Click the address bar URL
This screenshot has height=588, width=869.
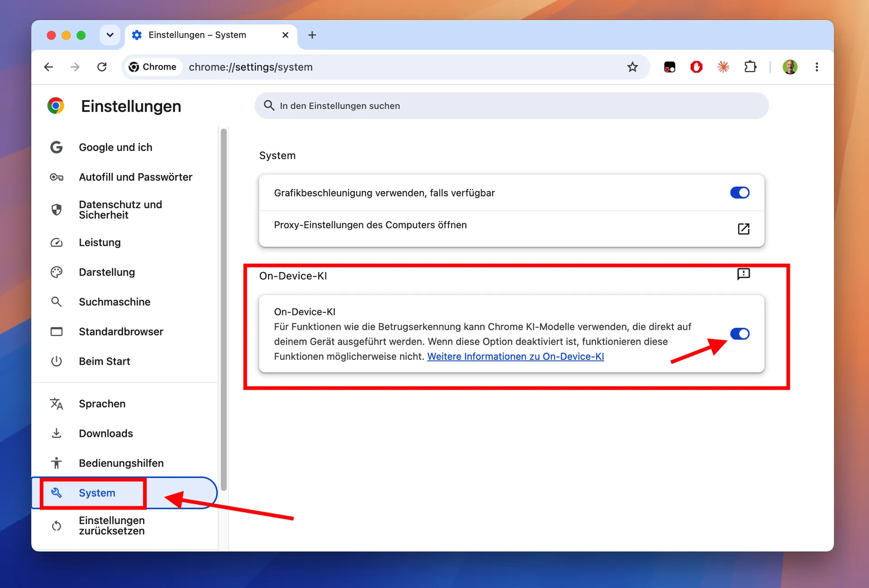point(250,67)
